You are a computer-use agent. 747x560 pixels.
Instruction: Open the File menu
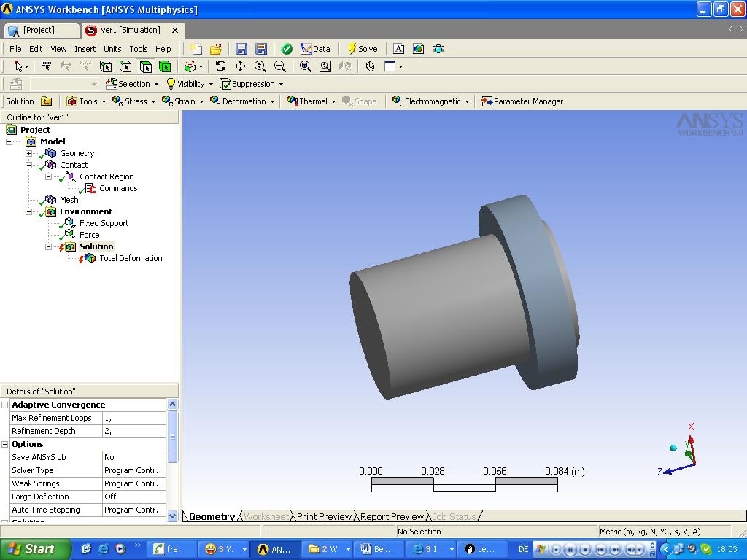tap(15, 49)
